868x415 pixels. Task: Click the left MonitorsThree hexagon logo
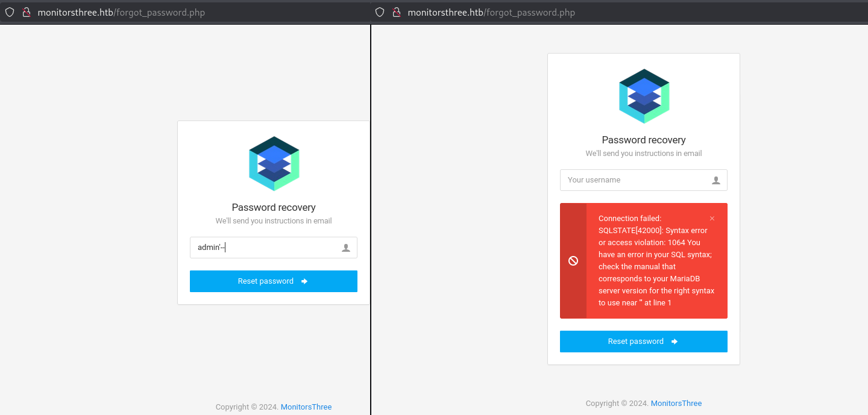pos(274,164)
